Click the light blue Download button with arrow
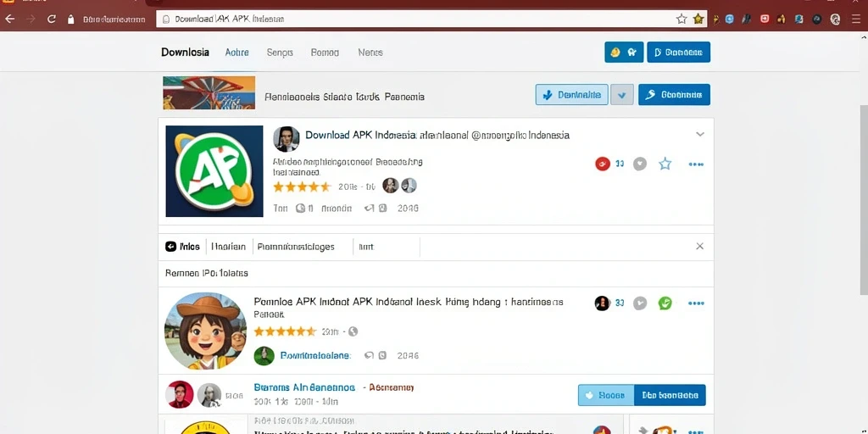 [572, 95]
